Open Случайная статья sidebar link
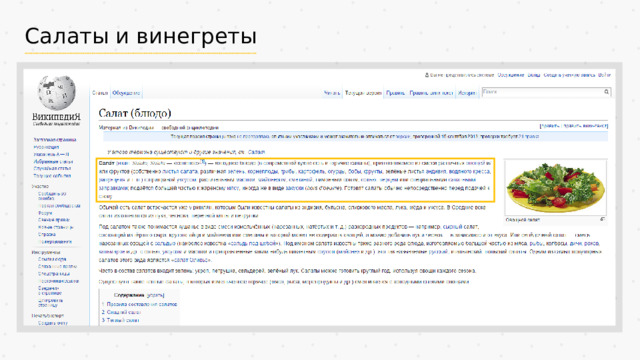 52,168
